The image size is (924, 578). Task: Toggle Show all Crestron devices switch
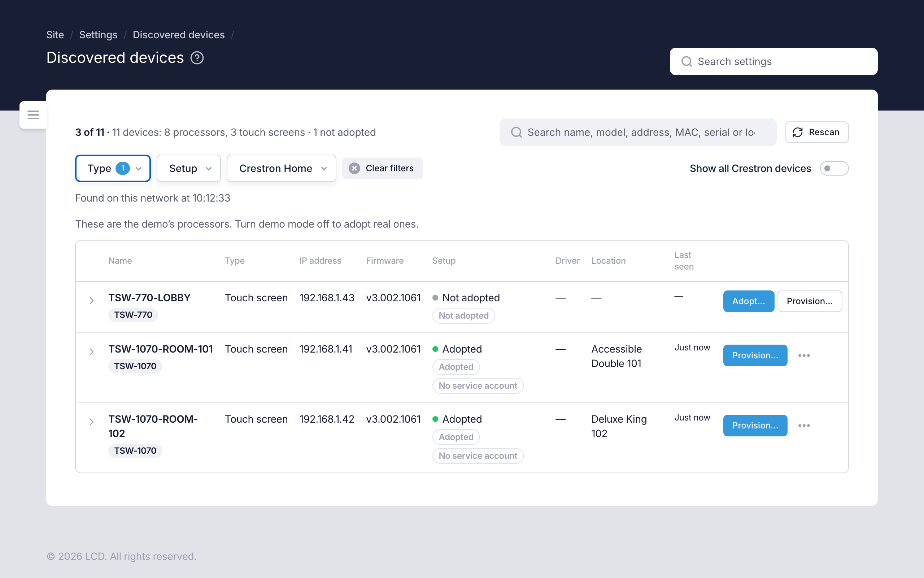pos(834,168)
